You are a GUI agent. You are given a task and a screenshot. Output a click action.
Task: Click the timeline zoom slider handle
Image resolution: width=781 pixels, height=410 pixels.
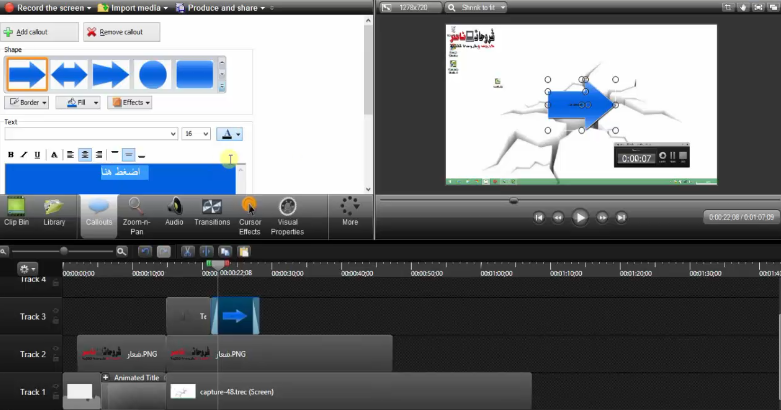point(64,251)
